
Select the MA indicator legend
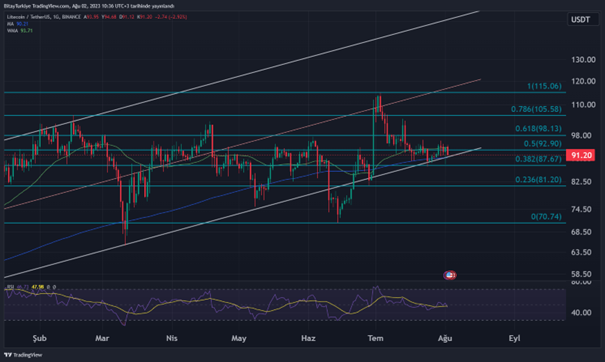pos(18,24)
